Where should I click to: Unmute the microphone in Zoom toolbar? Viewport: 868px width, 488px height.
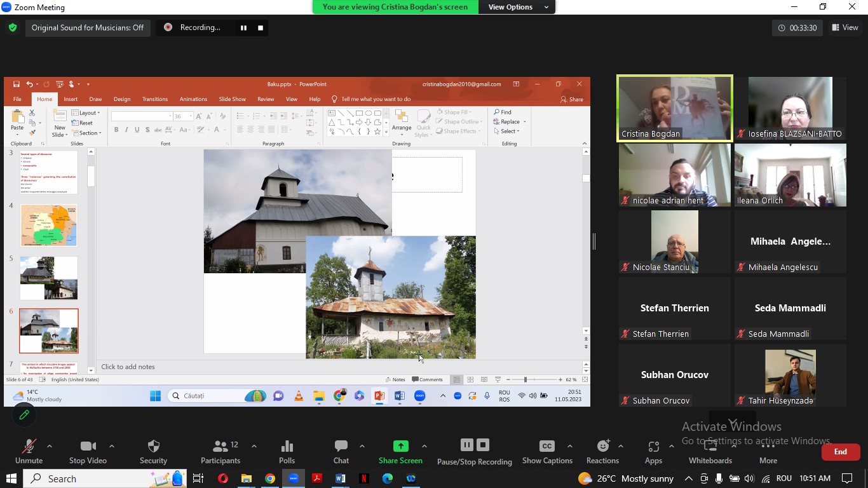(x=29, y=452)
